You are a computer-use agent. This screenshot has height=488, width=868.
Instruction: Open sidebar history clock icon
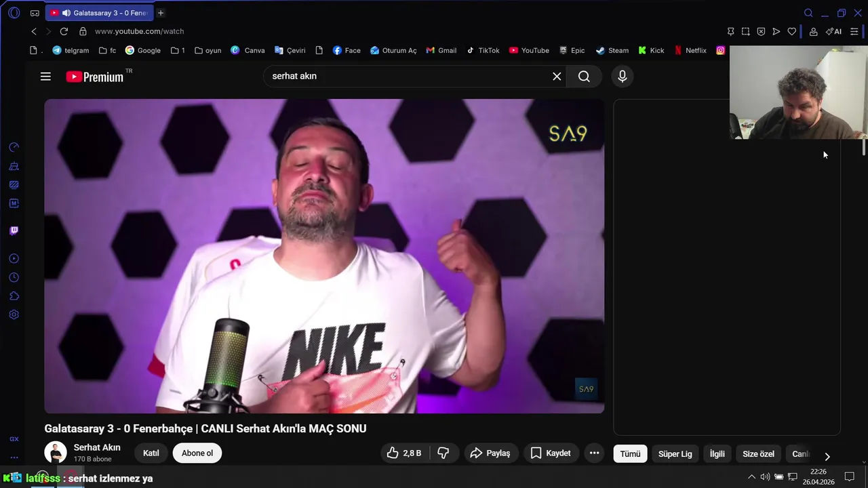pos(14,278)
